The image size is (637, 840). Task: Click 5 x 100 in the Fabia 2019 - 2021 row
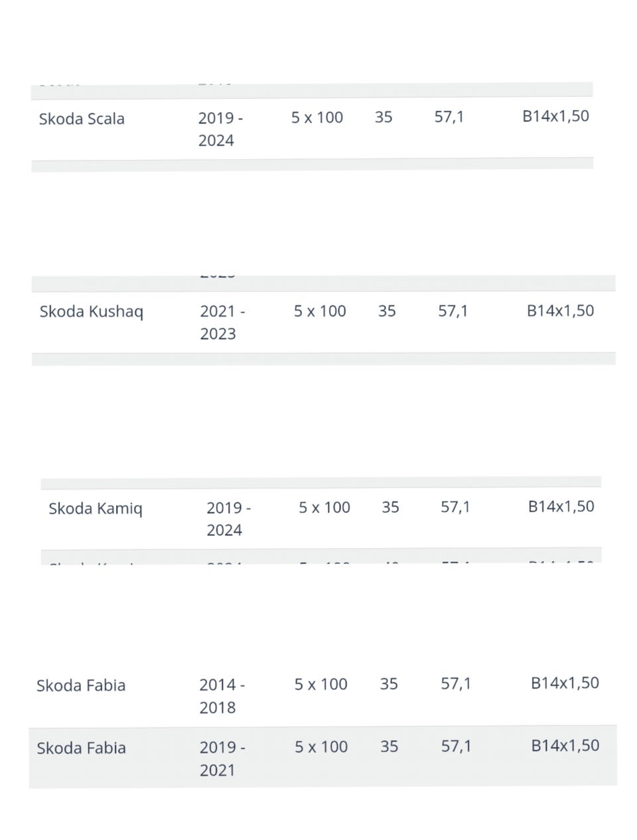[x=321, y=746]
